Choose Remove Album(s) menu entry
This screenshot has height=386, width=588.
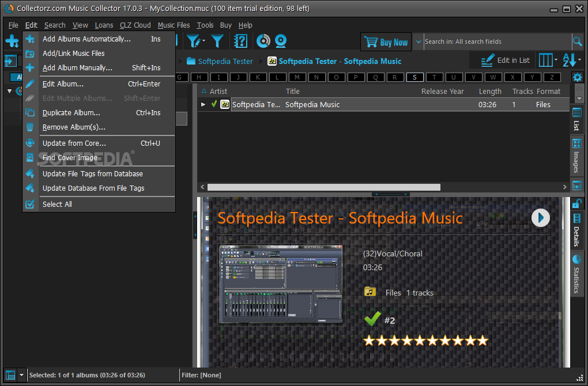99,127
